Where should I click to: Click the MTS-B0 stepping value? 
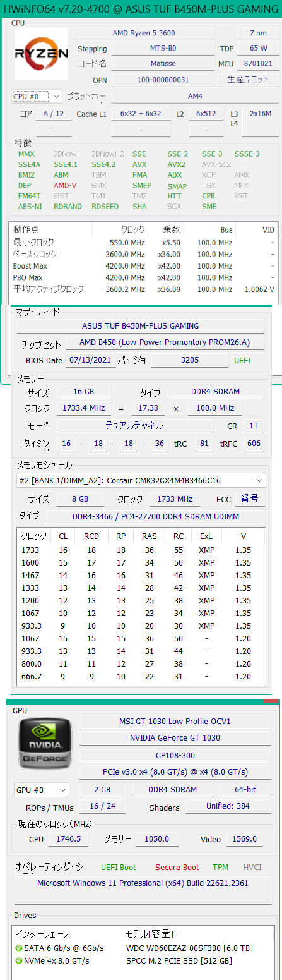coord(163,49)
